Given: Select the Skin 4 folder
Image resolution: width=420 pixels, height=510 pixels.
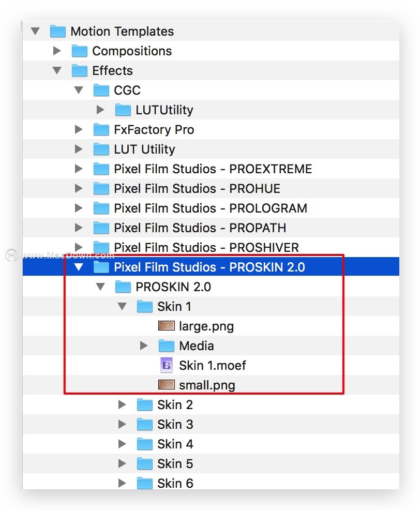Looking at the screenshot, I should point(175,444).
